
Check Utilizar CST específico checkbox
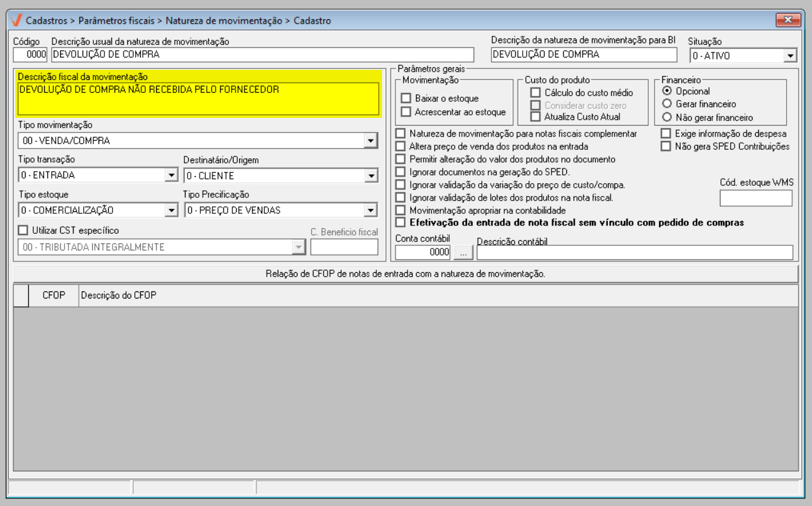(x=24, y=231)
